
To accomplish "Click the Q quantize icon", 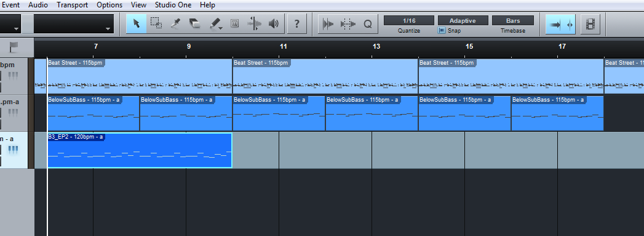I will 368,24.
